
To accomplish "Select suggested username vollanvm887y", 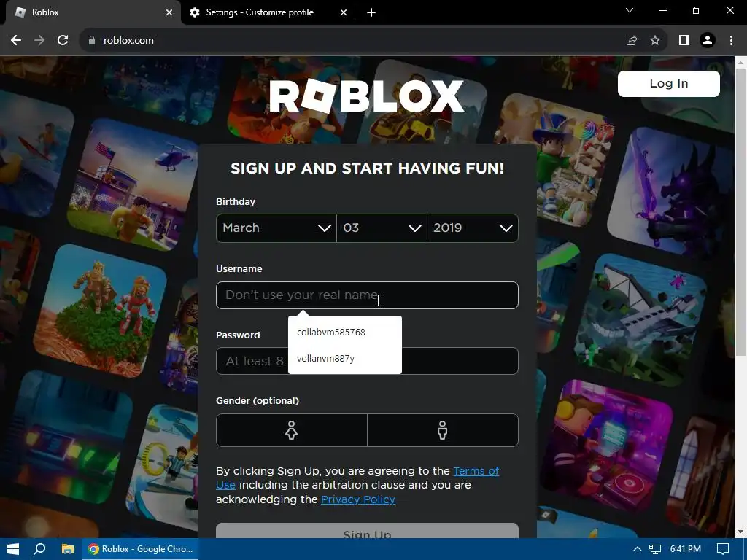I will point(345,359).
